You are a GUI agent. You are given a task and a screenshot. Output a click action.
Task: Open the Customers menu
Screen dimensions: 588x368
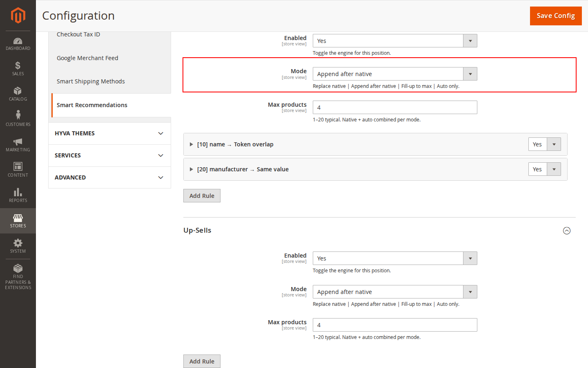(x=18, y=119)
